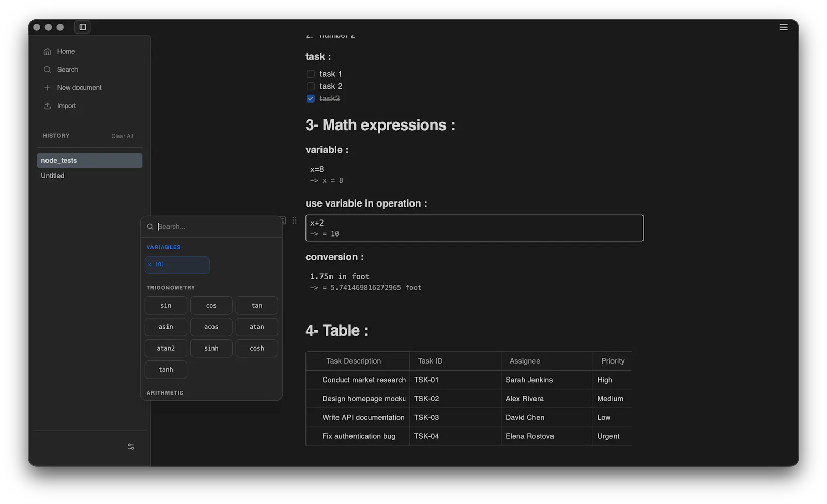Insert the atan function
827x504 pixels.
click(257, 327)
